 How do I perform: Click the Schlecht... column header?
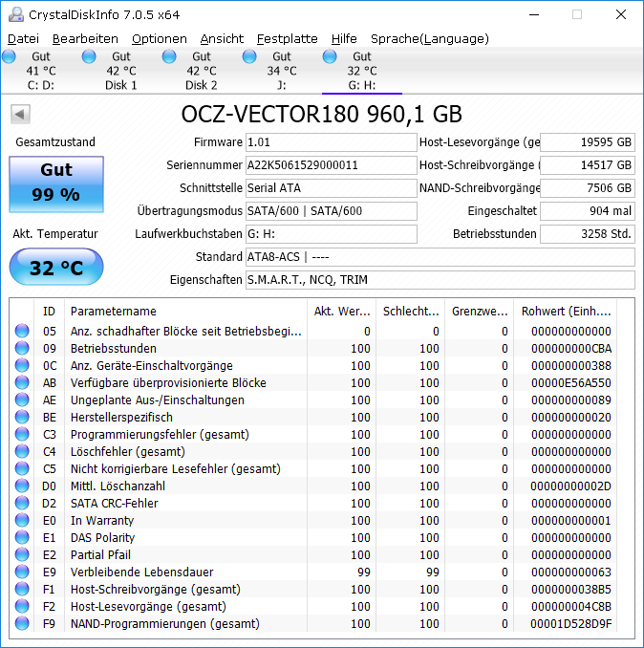tap(411, 312)
